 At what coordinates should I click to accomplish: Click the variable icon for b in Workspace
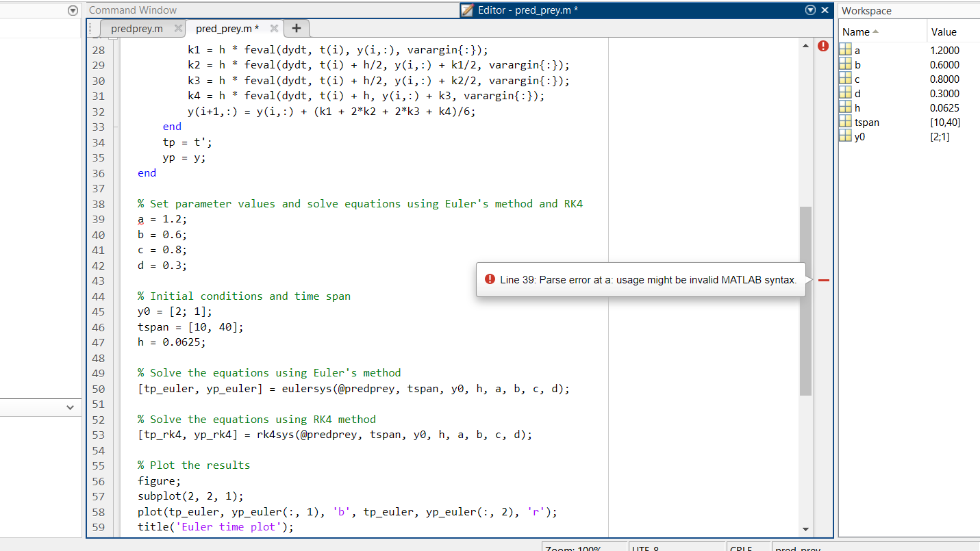point(845,64)
